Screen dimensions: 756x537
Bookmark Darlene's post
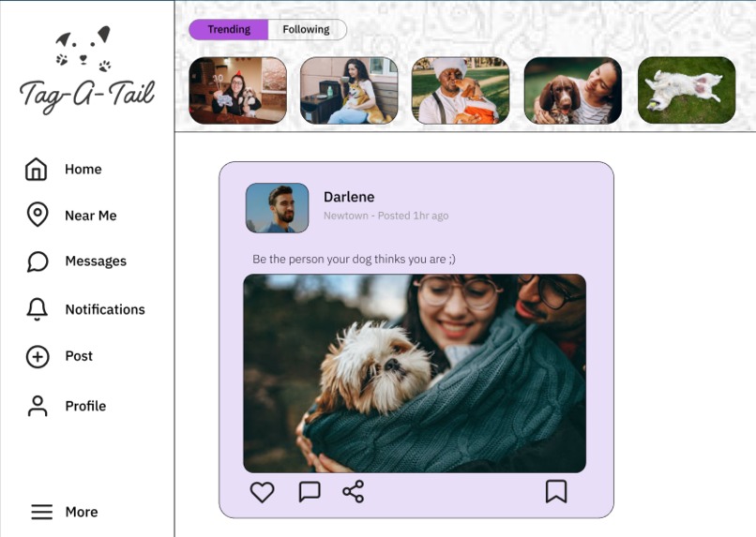(556, 491)
